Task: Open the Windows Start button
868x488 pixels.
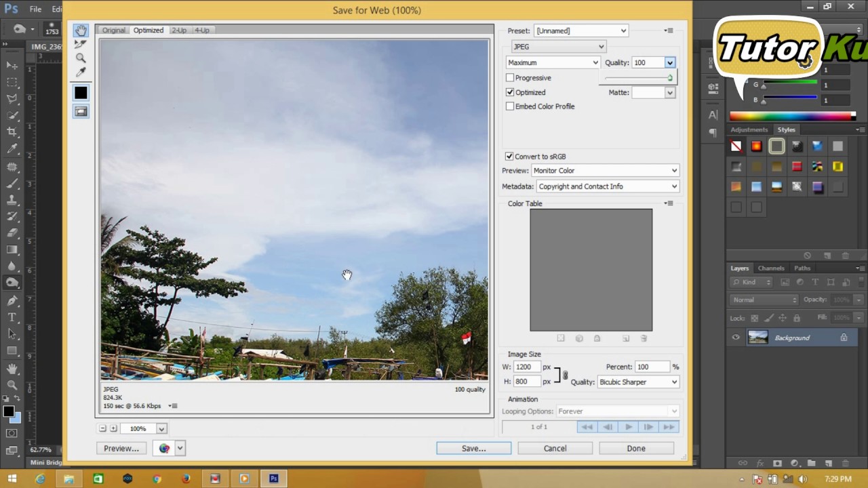Action: tap(12, 479)
